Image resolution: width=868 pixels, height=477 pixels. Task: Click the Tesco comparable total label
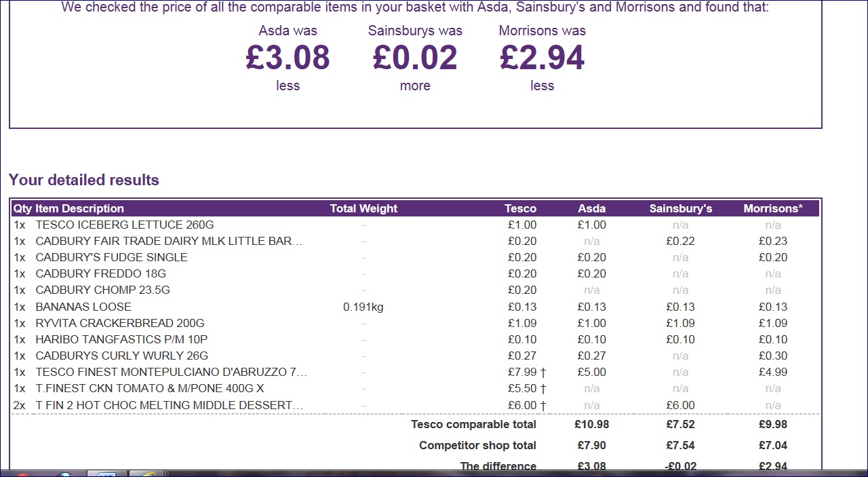pyautogui.click(x=473, y=424)
